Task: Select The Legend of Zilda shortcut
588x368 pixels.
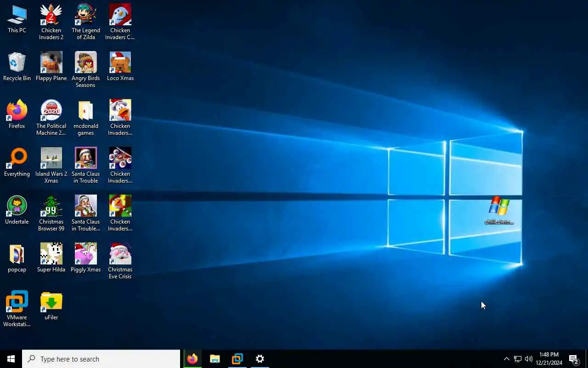Action: [86, 22]
